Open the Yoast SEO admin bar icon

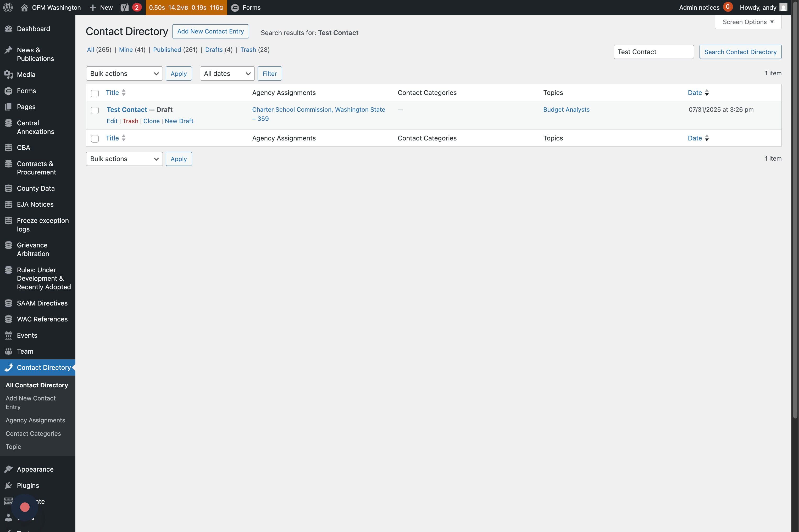click(125, 8)
